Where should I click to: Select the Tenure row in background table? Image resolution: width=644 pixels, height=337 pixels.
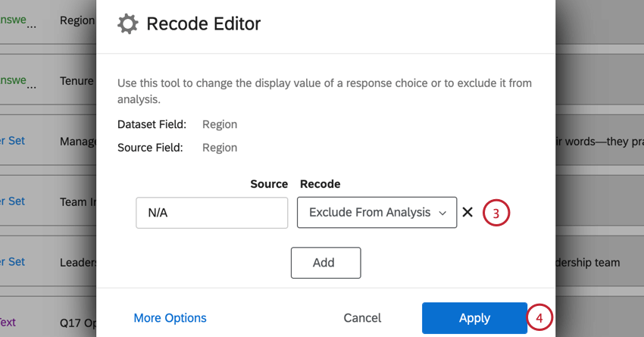77,81
